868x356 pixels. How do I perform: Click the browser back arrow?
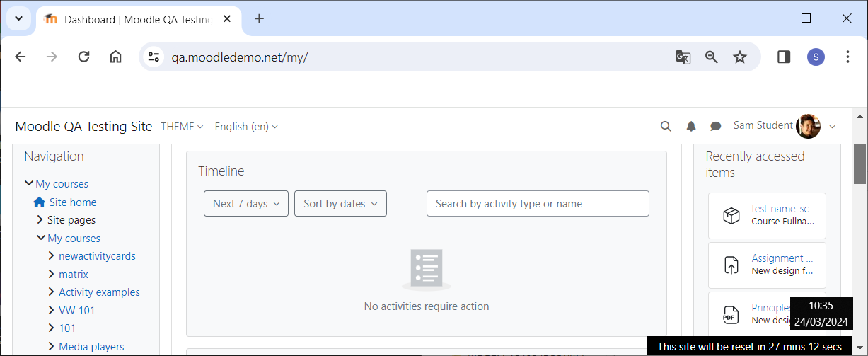[21, 57]
